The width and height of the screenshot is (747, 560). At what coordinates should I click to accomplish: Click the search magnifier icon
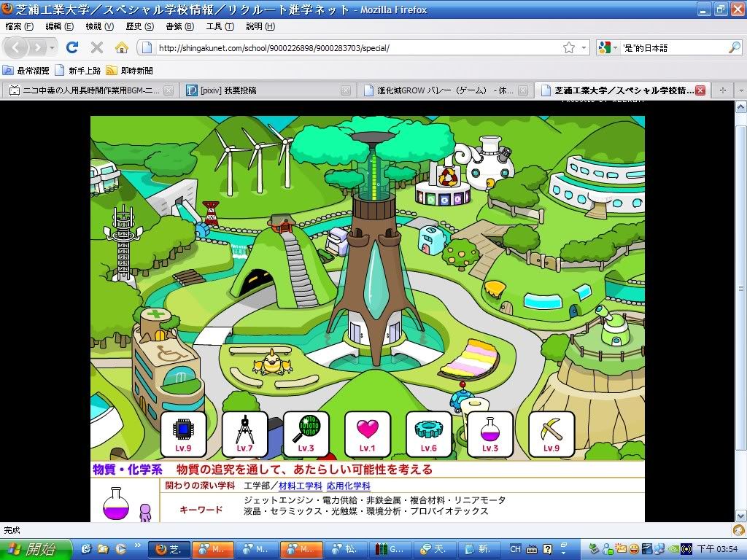pyautogui.click(x=734, y=47)
